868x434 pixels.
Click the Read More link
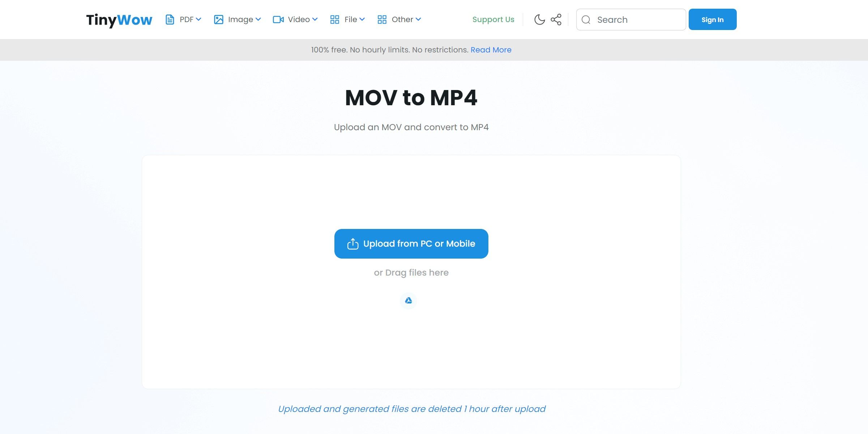pos(491,50)
